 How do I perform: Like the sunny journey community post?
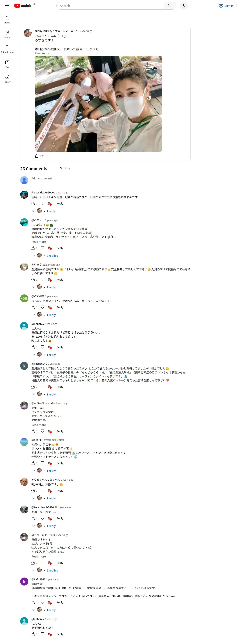click(36, 156)
